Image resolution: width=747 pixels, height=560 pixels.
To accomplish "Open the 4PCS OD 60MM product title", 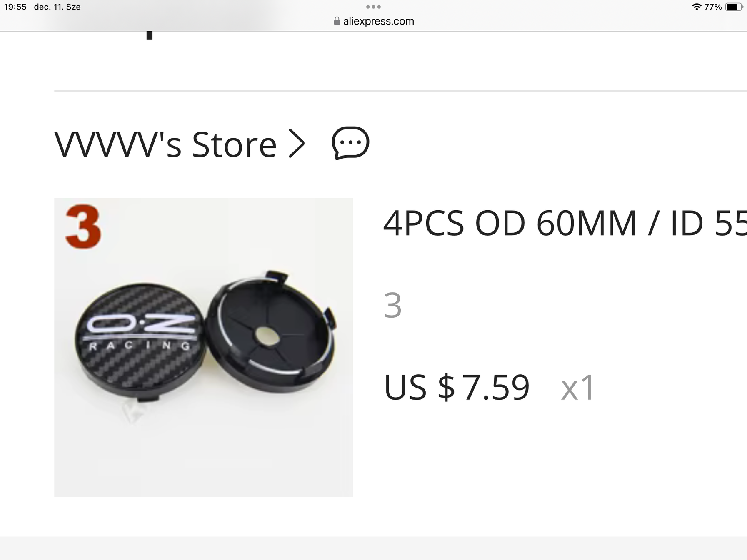I will tap(565, 223).
